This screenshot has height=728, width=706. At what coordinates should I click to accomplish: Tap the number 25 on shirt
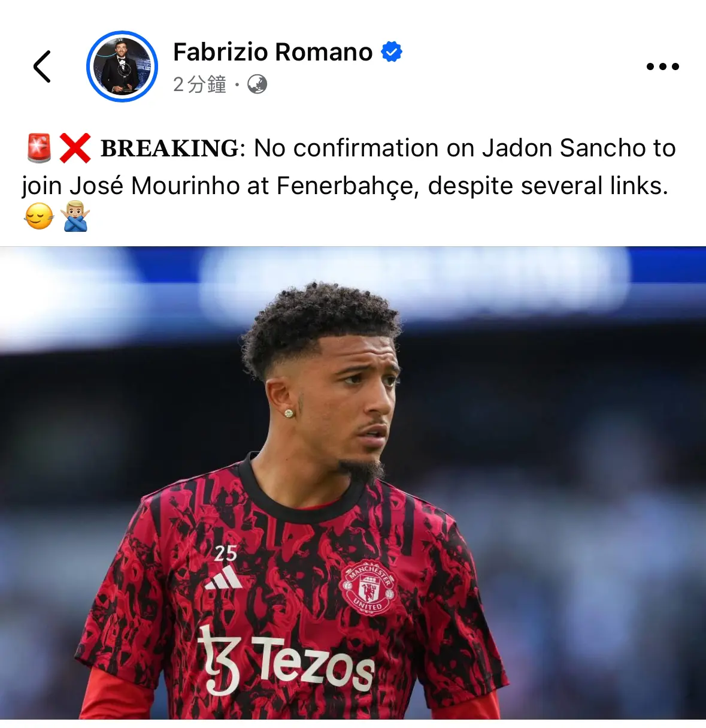click(x=225, y=552)
